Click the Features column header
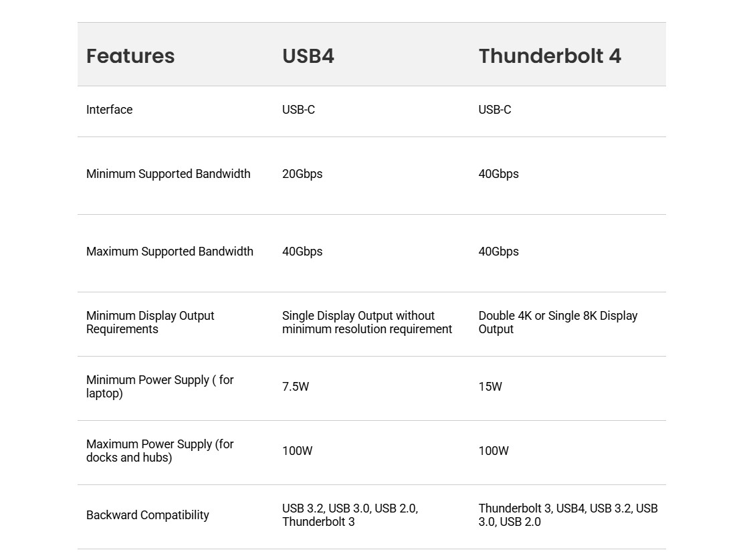741x560 pixels. coord(130,56)
